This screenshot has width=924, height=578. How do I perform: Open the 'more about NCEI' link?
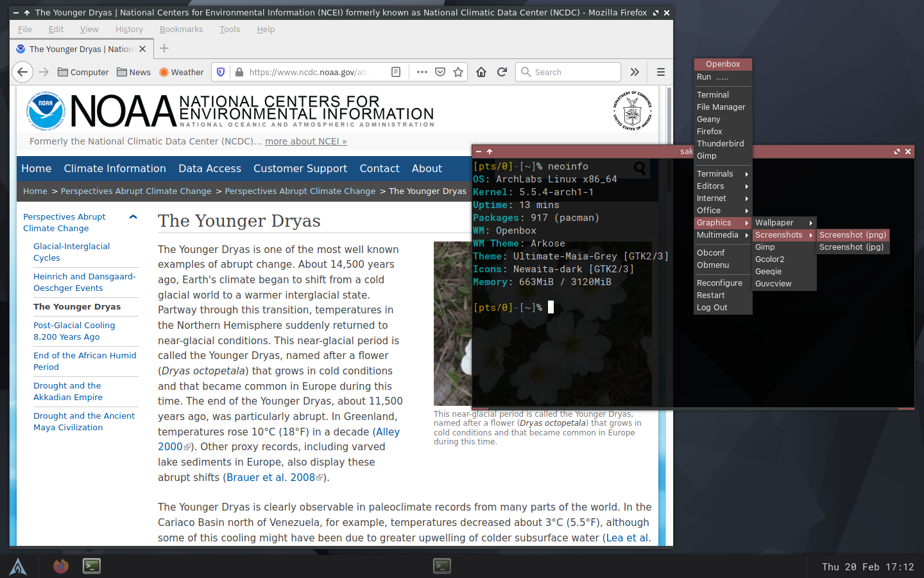305,141
